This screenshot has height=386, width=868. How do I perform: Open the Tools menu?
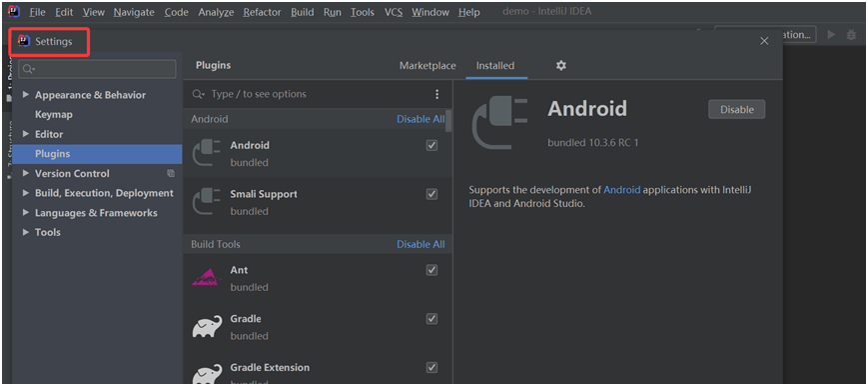coord(362,12)
